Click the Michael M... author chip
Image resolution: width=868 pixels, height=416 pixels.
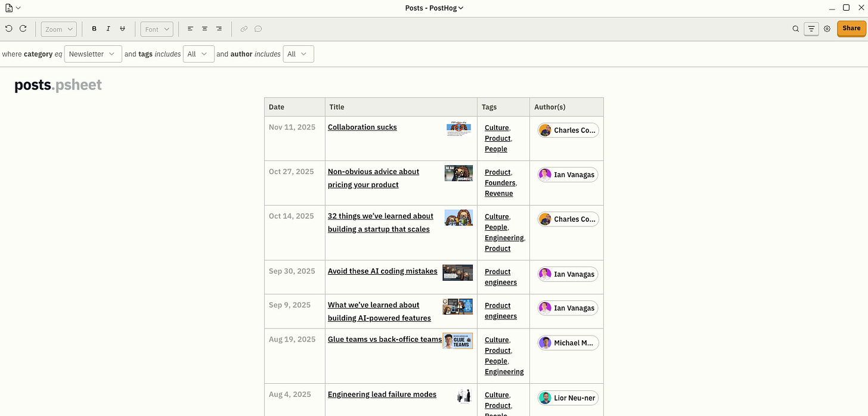568,343
